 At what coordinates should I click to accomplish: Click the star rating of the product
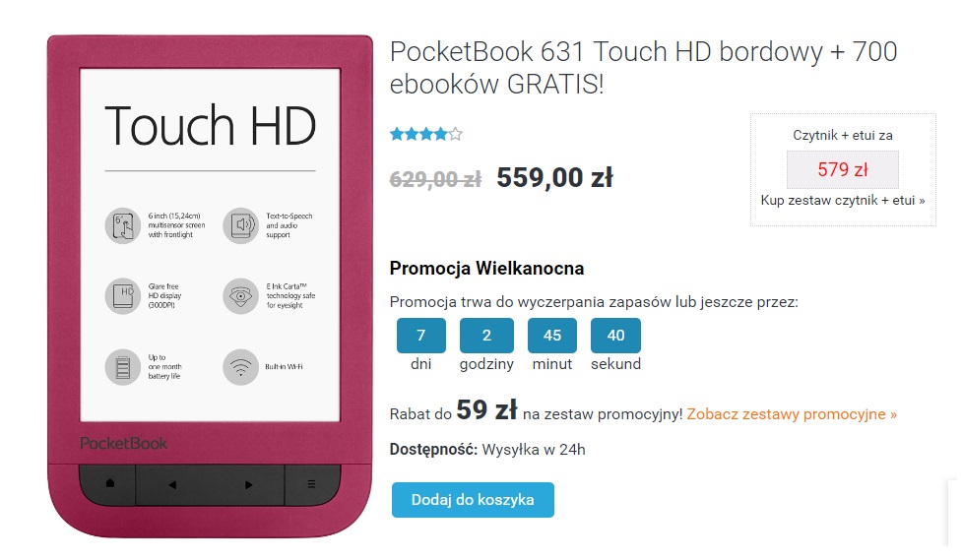(425, 134)
